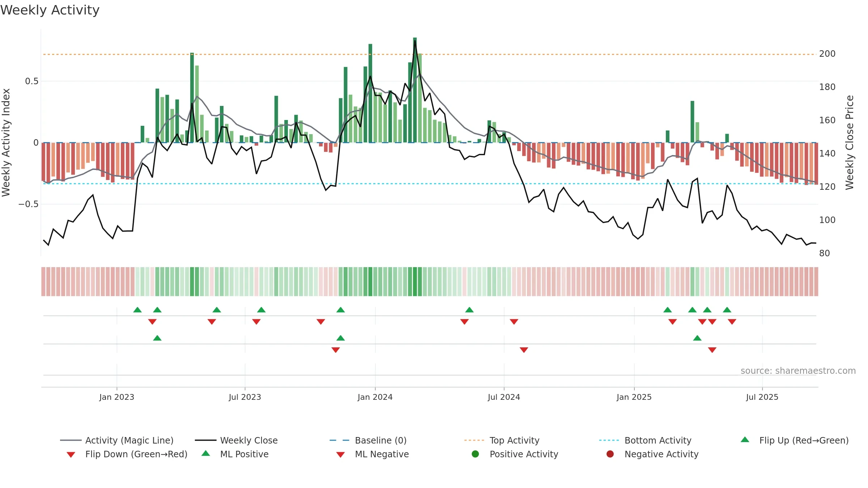Toggle the Weekly Close legend entry
868x488 pixels.
click(x=236, y=440)
